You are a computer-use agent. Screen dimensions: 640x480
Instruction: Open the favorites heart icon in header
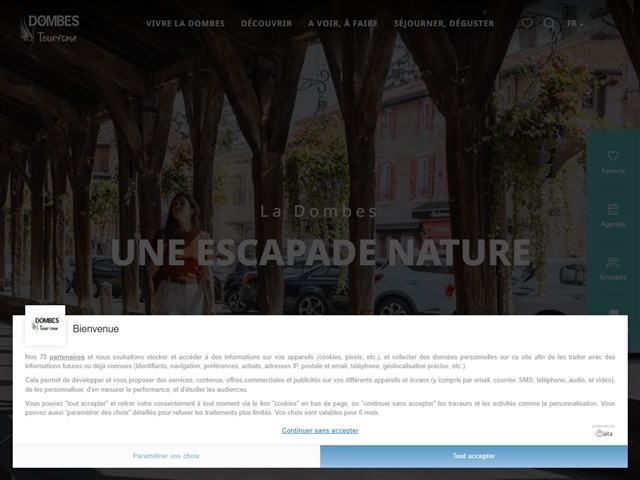pos(527,23)
